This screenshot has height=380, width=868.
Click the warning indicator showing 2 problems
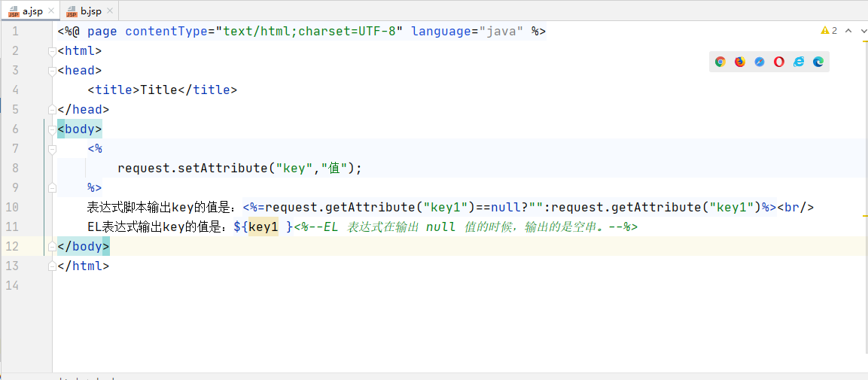tap(829, 30)
